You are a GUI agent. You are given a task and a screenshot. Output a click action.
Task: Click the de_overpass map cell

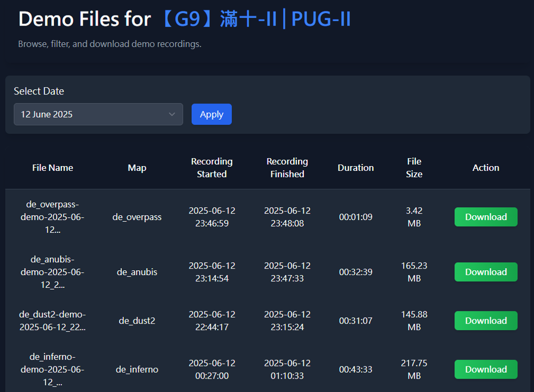137,217
